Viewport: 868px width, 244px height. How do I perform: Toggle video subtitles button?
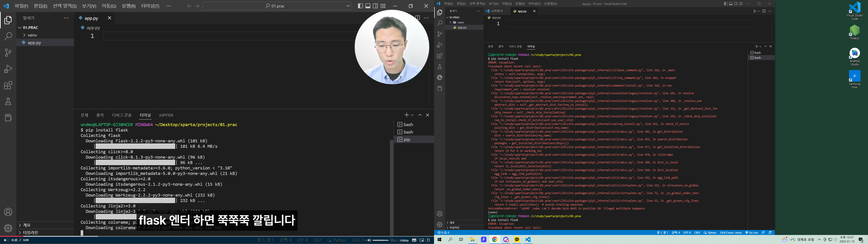[x=414, y=240]
